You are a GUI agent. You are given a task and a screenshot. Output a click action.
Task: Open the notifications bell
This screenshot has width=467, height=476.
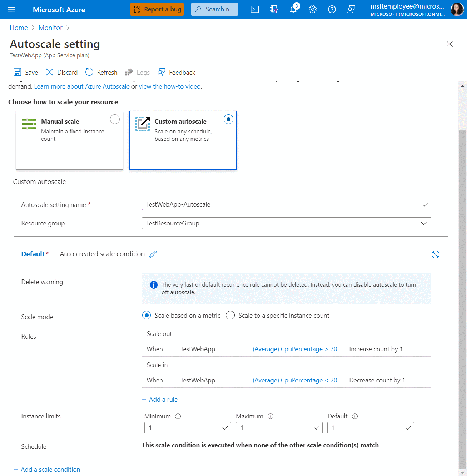point(293,9)
